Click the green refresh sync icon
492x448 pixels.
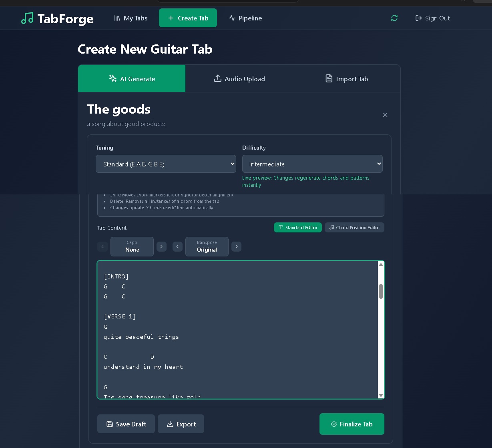(394, 18)
